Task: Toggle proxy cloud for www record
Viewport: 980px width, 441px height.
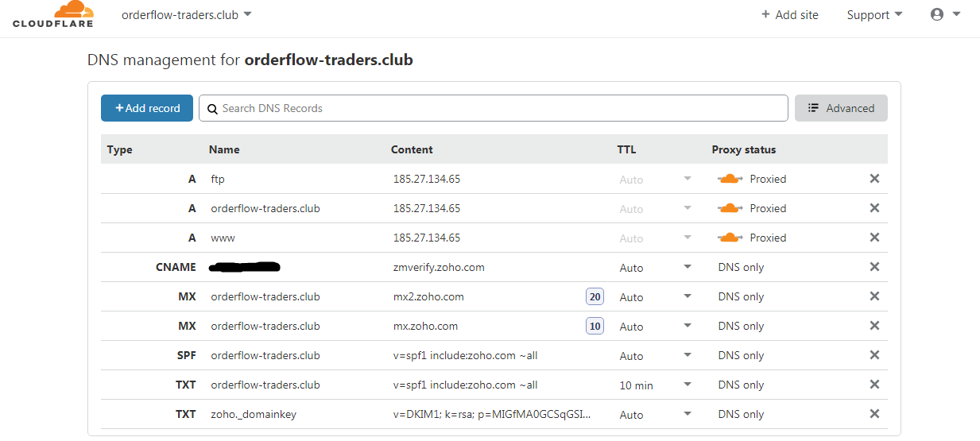Action: pos(730,238)
